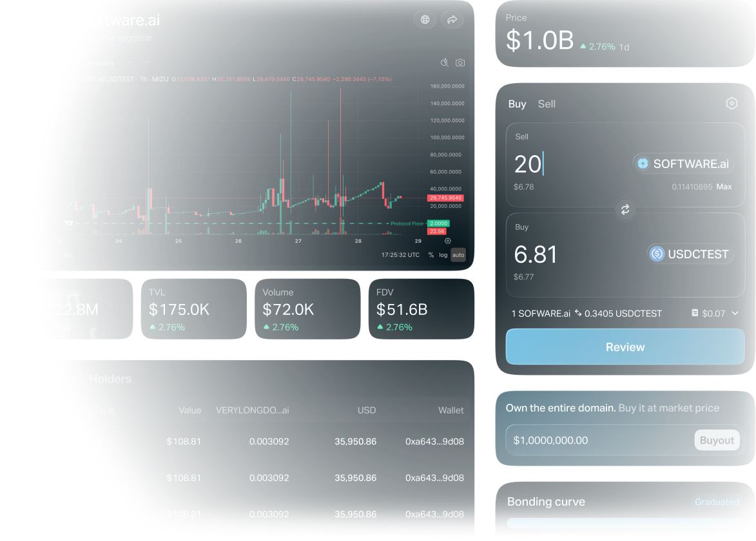Click the Buyout button to purchase the domain
This screenshot has height=541, width=756.
click(717, 440)
